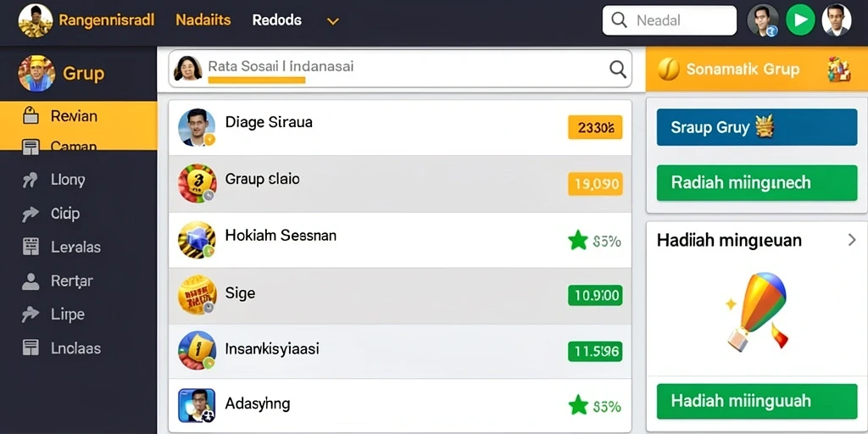The width and height of the screenshot is (868, 434).
Task: Click the Lnclaas icon in sidebar
Action: tap(31, 348)
